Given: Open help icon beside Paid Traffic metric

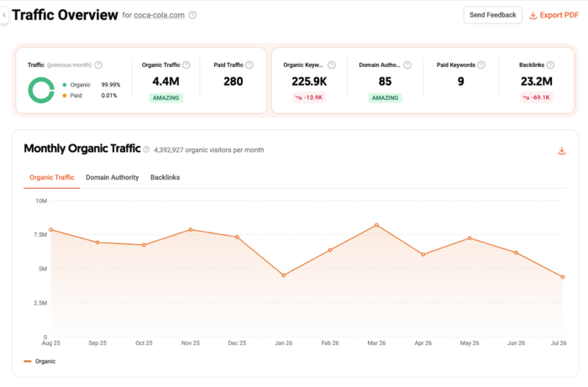Looking at the screenshot, I should [x=249, y=65].
